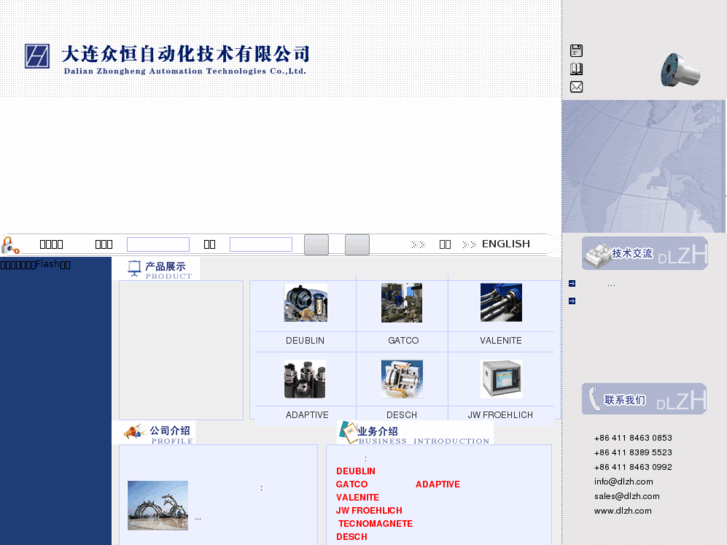This screenshot has width=727, height=545.
Task: Click the first blue arrow bullet under 技术交流
Action: 572,283
